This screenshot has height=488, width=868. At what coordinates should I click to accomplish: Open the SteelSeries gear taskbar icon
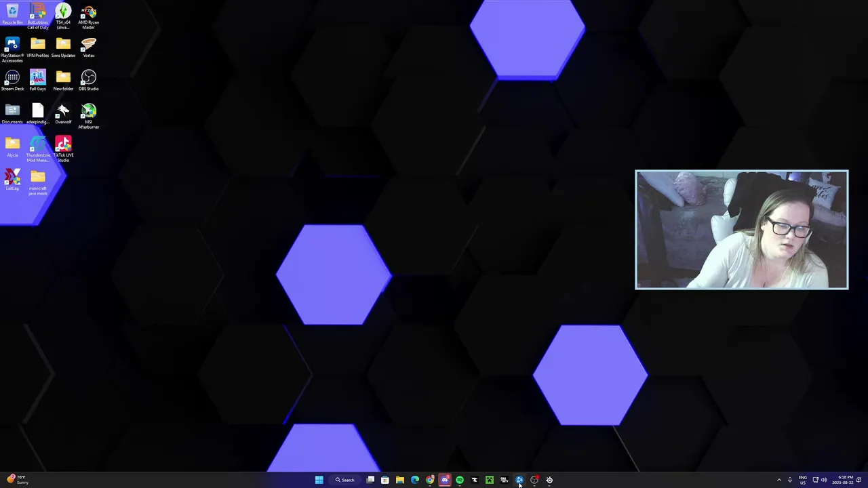[x=549, y=480]
